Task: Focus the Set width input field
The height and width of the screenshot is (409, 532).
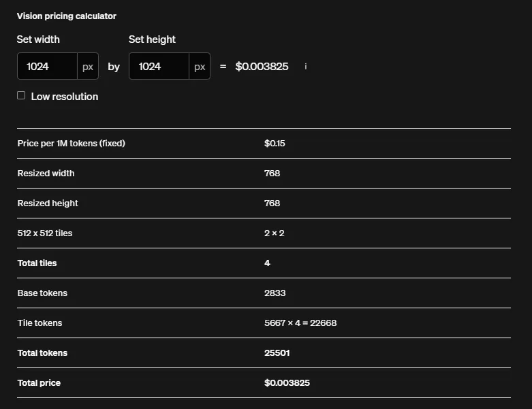Action: 47,67
